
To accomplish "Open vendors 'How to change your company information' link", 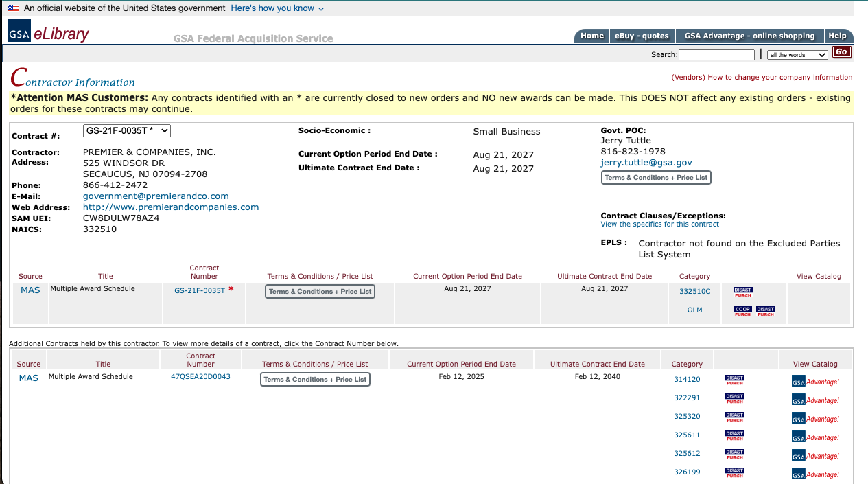I will click(762, 78).
